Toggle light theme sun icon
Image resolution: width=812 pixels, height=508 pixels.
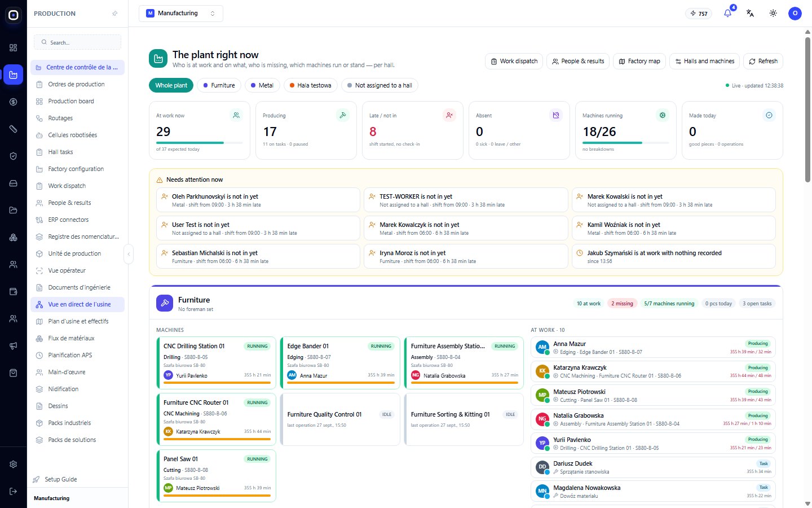773,14
